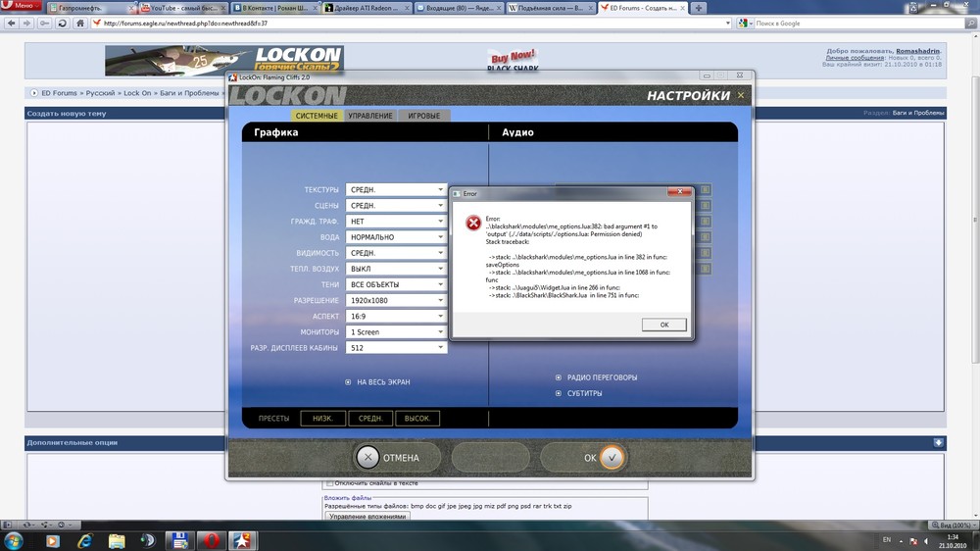Switch to Opera on the taskbar

tap(212, 540)
